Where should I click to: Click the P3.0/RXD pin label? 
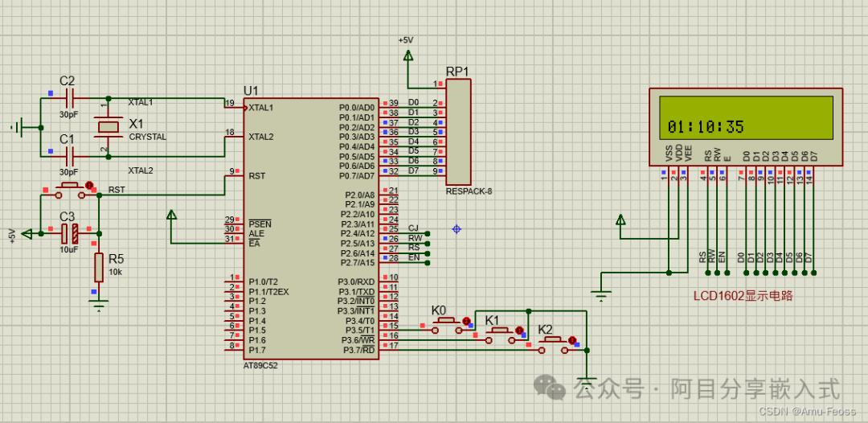(x=357, y=281)
